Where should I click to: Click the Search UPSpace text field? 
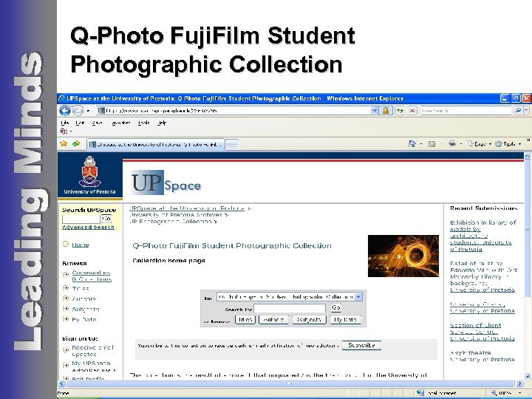(81, 219)
